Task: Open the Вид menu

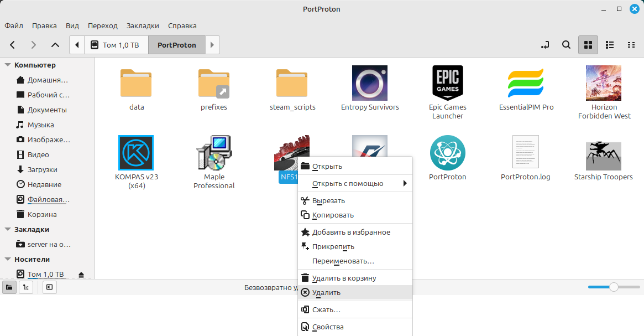Action: [72, 25]
